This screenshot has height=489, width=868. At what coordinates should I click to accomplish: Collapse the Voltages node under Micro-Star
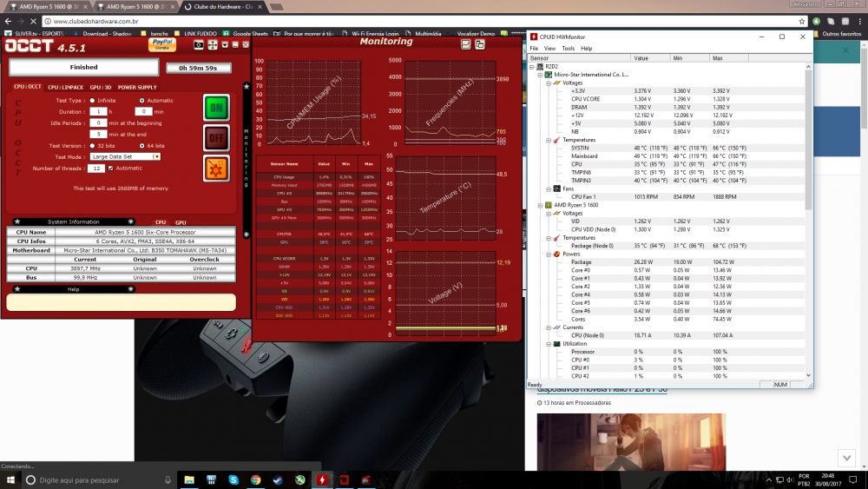pos(549,83)
